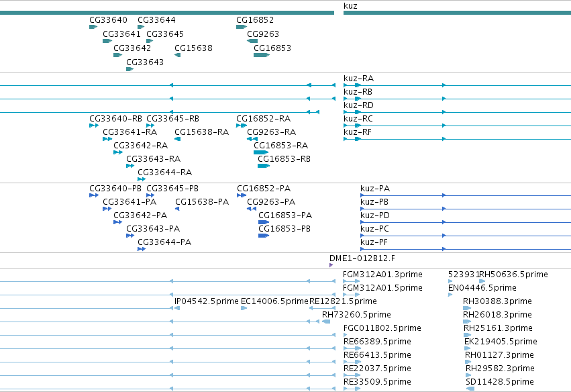571x392 pixels.
Task: Click the CG33645 gene label
Action: [x=165, y=34]
